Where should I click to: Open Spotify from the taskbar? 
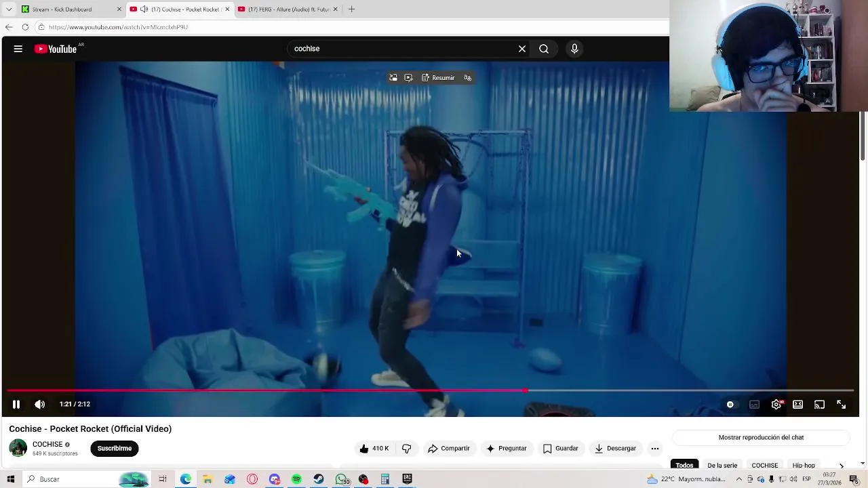pyautogui.click(x=296, y=479)
